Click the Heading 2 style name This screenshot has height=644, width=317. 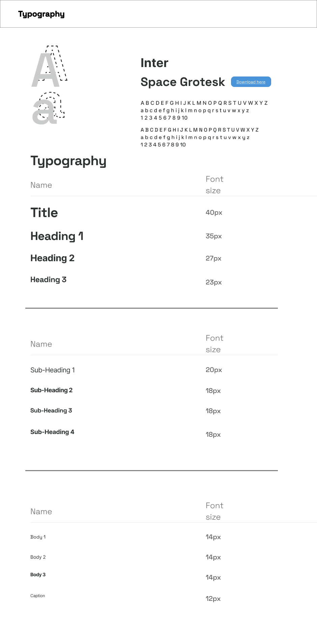coord(52,258)
